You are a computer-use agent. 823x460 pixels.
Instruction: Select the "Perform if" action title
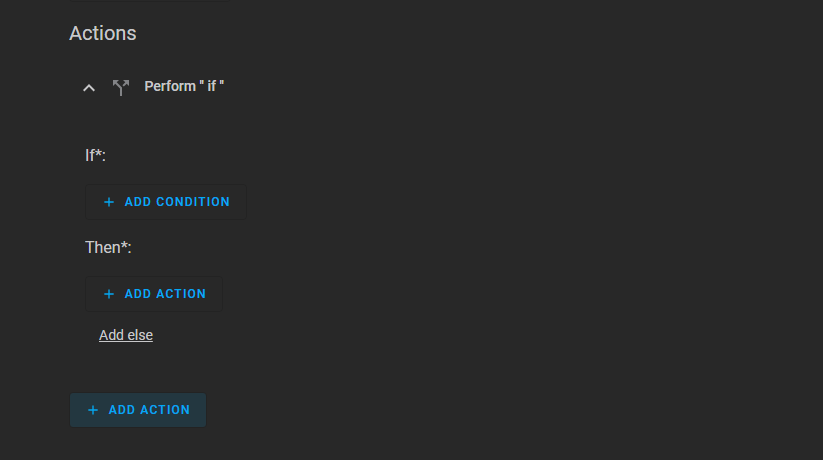pyautogui.click(x=184, y=86)
